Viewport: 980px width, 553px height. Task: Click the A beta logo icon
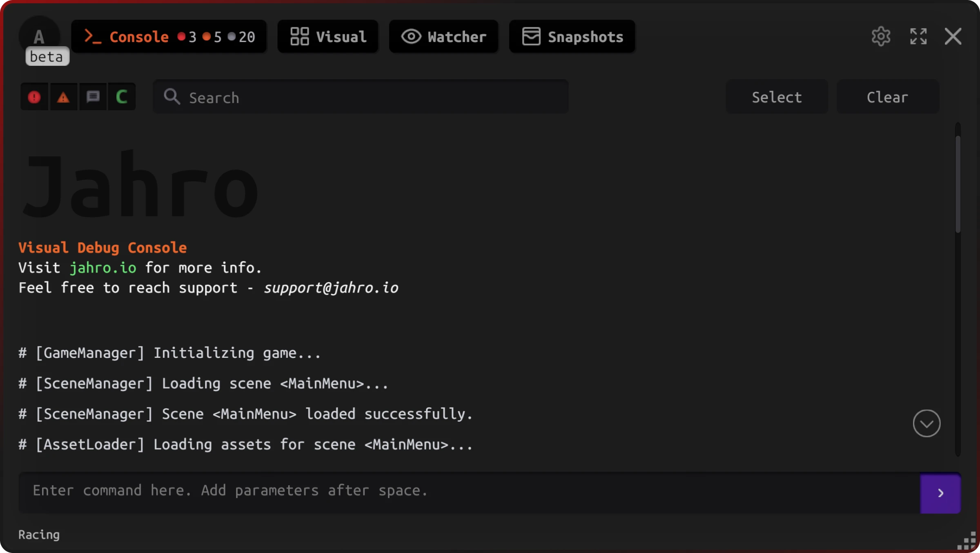click(x=39, y=37)
